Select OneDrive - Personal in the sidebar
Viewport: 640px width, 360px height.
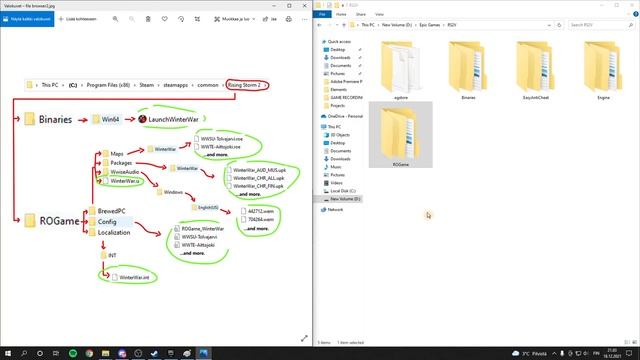coord(345,116)
